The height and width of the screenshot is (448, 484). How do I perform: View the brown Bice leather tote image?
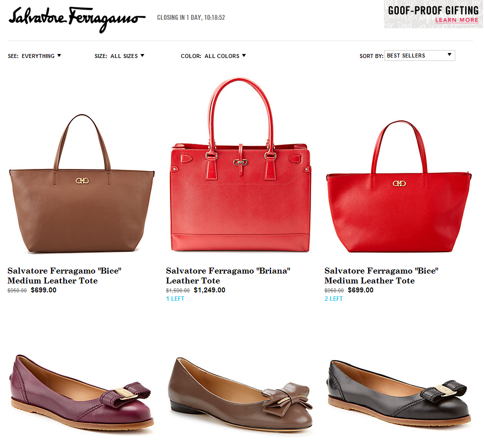[x=82, y=184]
